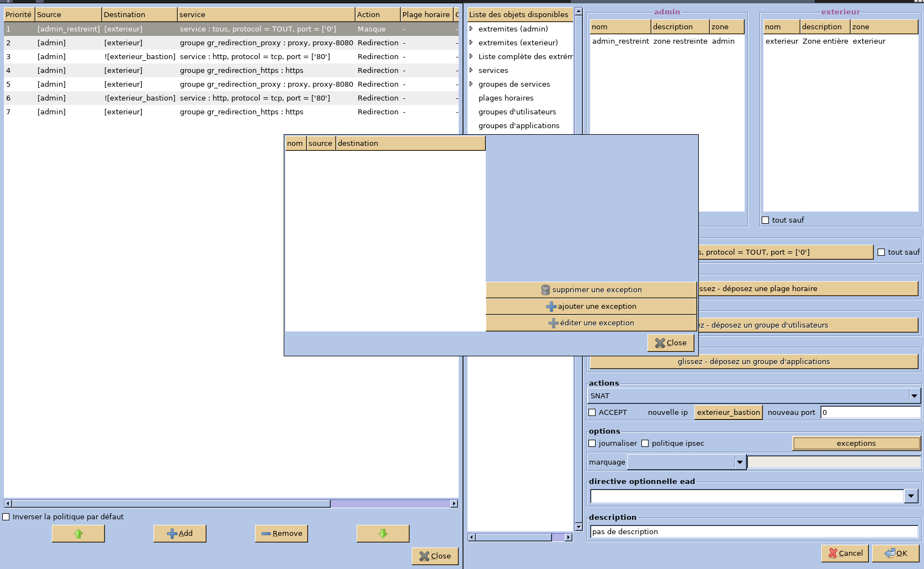Click the OK button
This screenshot has width=924, height=569.
click(895, 554)
